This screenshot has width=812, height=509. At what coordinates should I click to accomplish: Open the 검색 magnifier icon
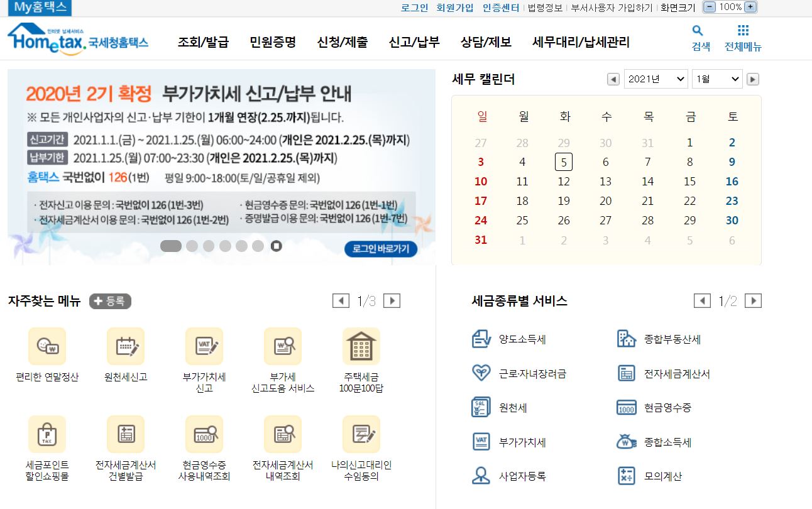[698, 30]
